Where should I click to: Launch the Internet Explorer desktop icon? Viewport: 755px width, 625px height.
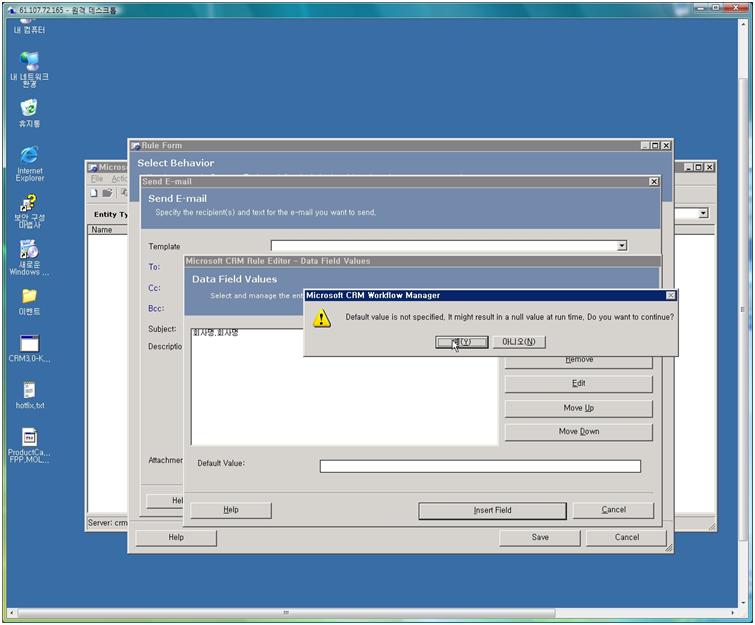point(29,164)
